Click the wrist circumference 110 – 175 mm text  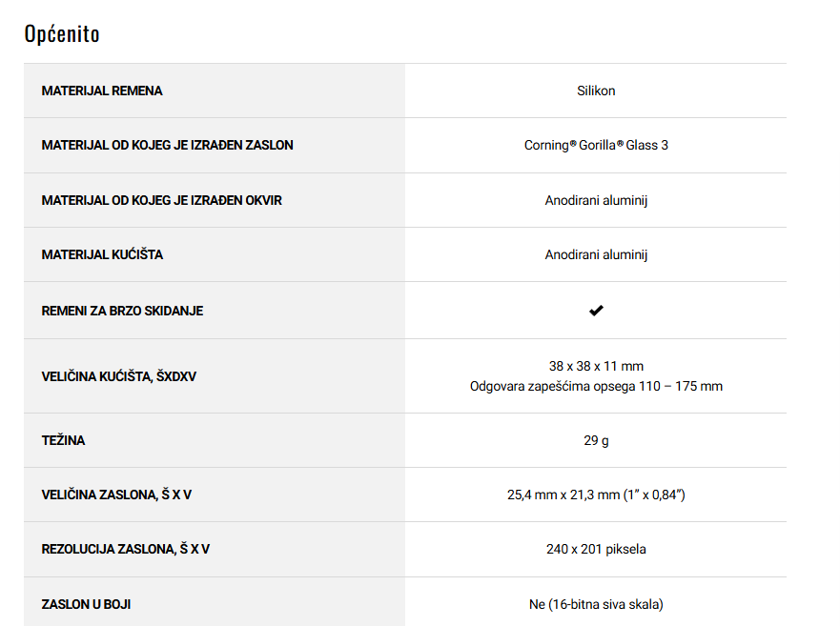pyautogui.click(x=596, y=386)
